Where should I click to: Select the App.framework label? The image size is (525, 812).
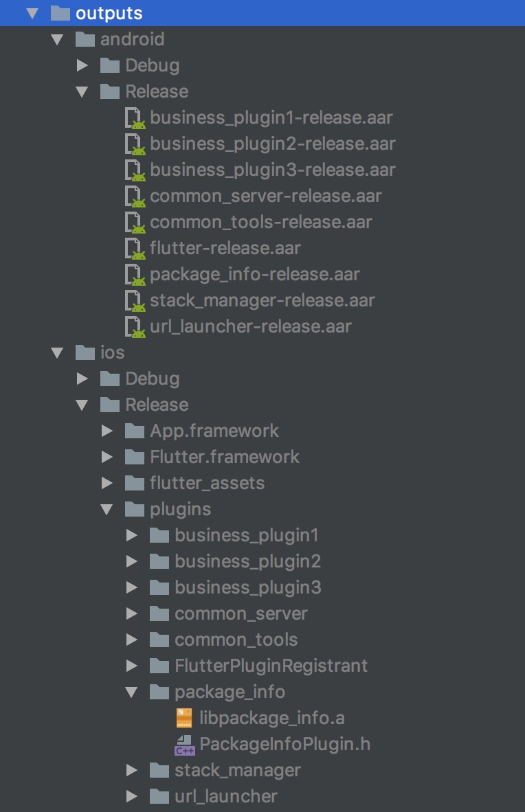click(x=214, y=431)
